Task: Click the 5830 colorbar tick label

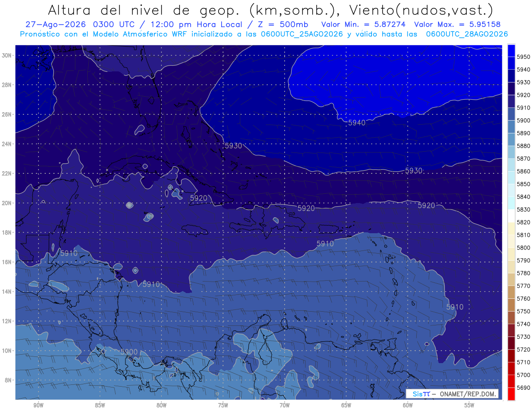Action: tap(524, 209)
